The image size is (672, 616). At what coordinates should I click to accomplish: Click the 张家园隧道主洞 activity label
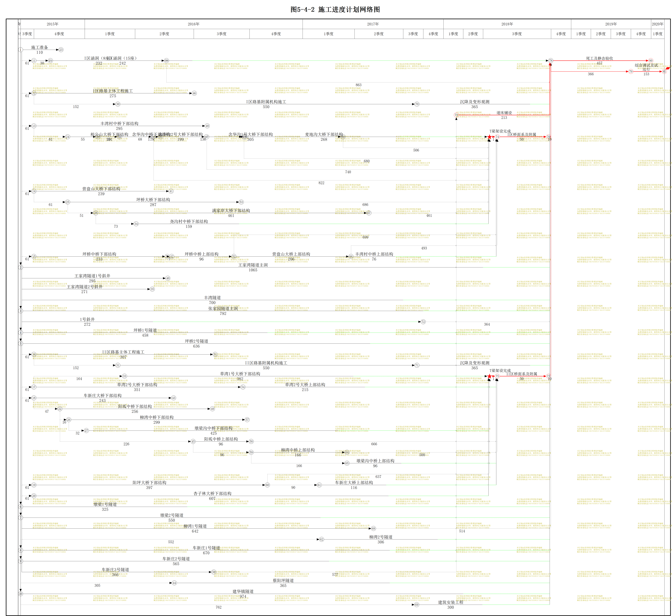click(x=223, y=309)
